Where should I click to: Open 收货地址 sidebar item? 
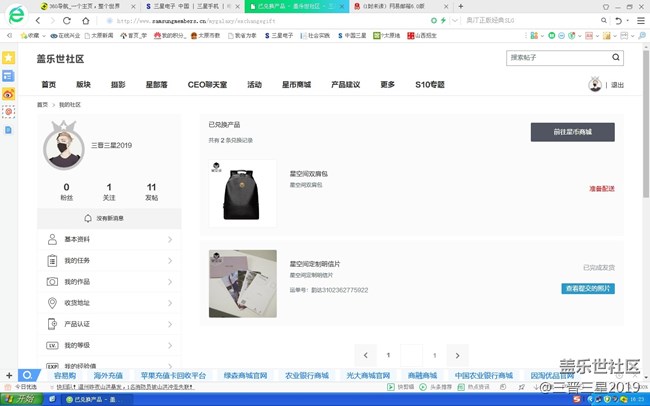coord(109,303)
